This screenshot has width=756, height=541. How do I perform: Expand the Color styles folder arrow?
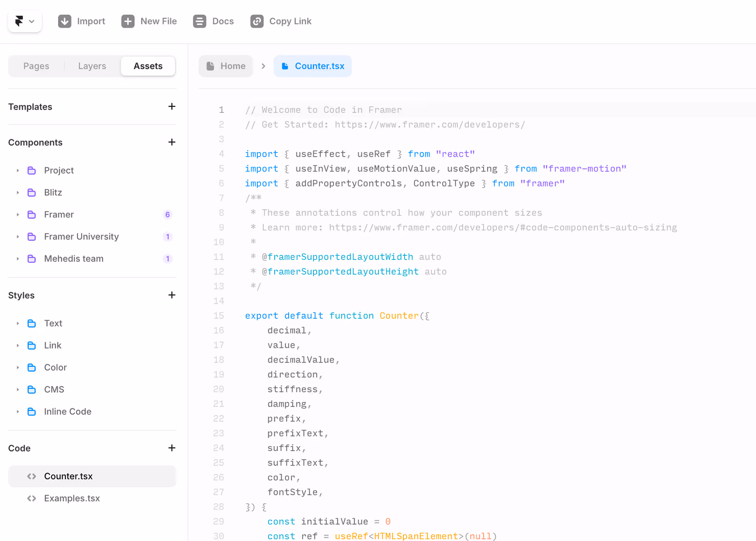click(18, 368)
